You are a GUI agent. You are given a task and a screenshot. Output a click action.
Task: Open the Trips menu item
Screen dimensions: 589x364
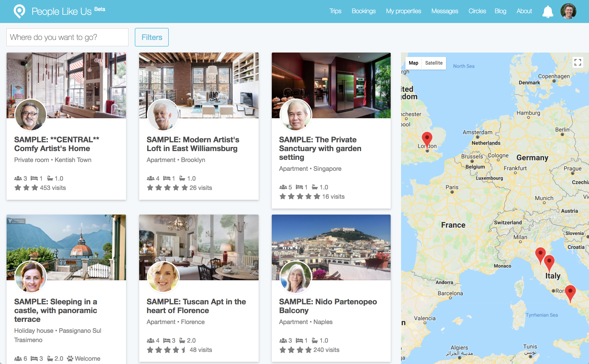[x=335, y=11]
